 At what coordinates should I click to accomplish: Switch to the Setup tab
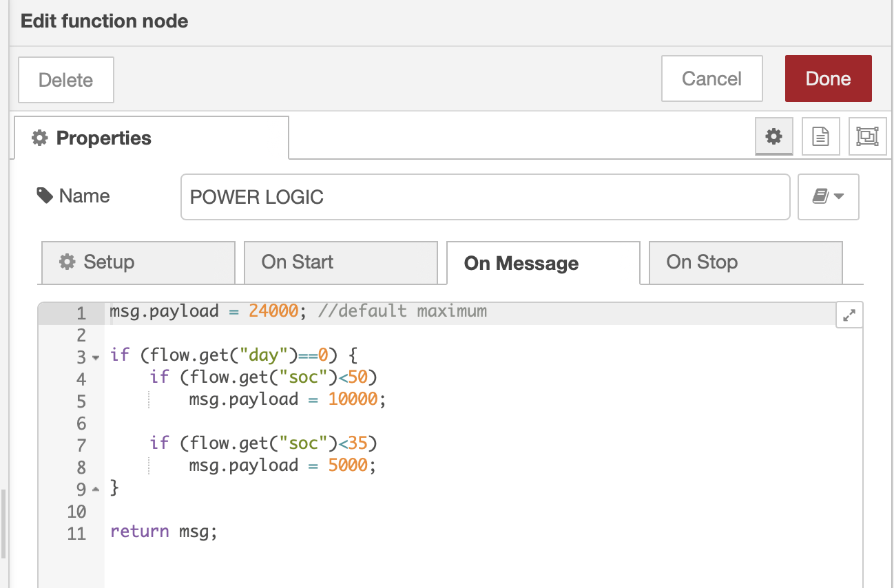coord(138,262)
